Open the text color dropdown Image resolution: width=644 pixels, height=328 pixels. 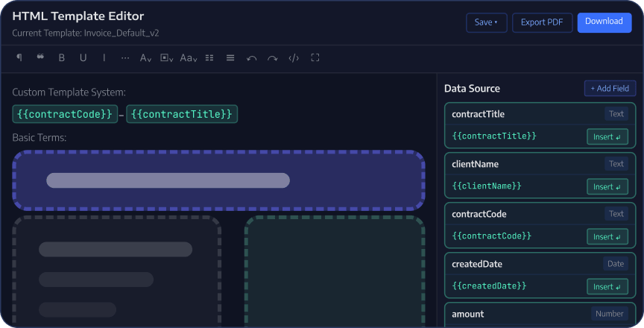pyautogui.click(x=146, y=58)
